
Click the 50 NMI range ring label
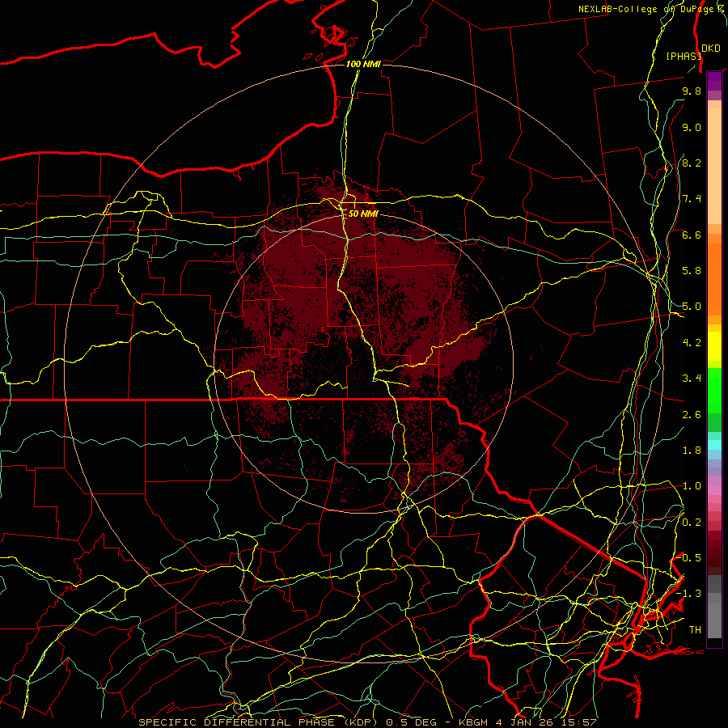click(363, 214)
